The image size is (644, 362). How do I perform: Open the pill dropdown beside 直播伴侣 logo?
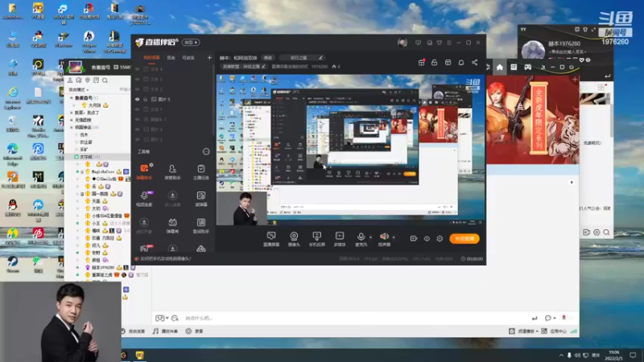pos(191,43)
